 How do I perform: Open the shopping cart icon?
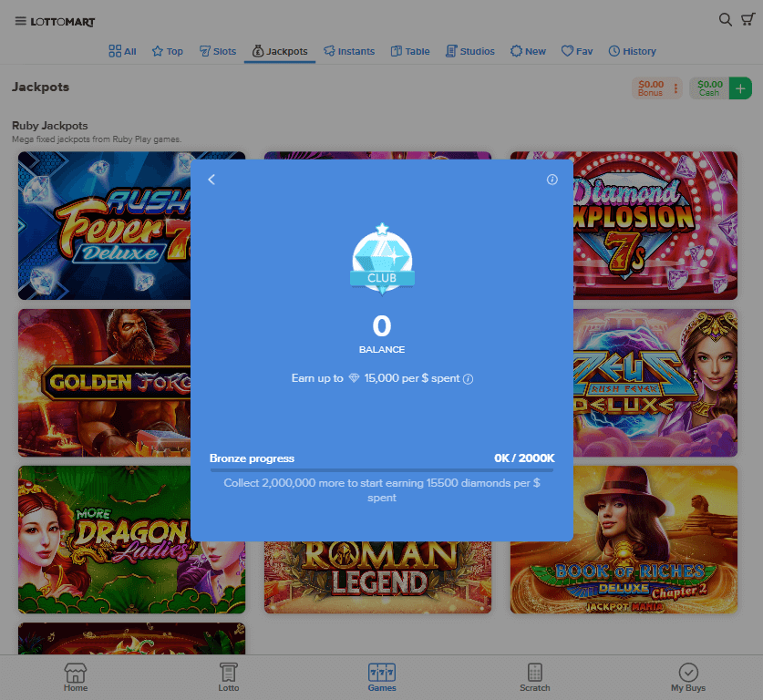(748, 19)
